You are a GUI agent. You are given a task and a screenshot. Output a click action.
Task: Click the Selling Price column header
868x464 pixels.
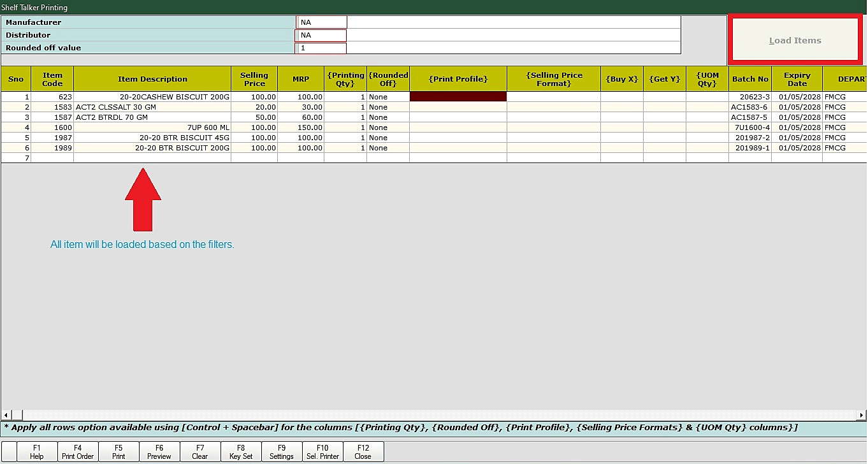[x=254, y=79]
